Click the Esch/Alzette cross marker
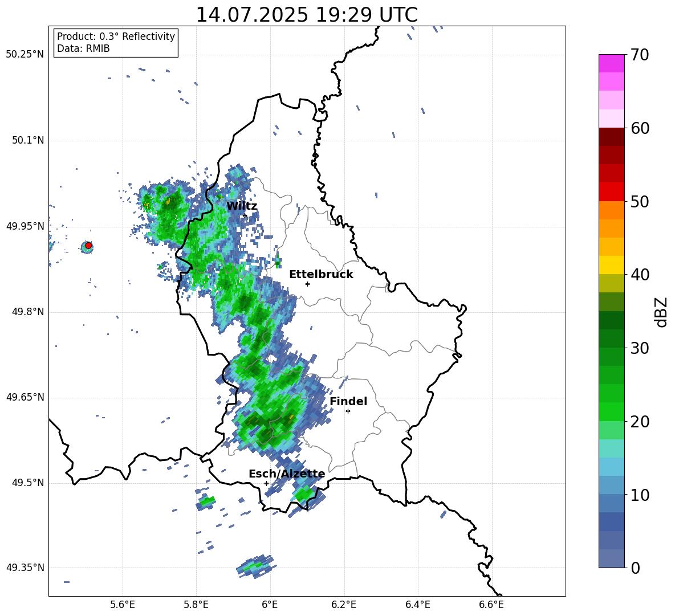 [x=266, y=483]
